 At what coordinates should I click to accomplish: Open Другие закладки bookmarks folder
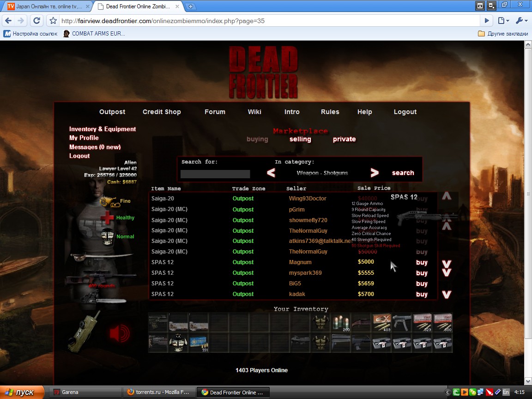[503, 34]
